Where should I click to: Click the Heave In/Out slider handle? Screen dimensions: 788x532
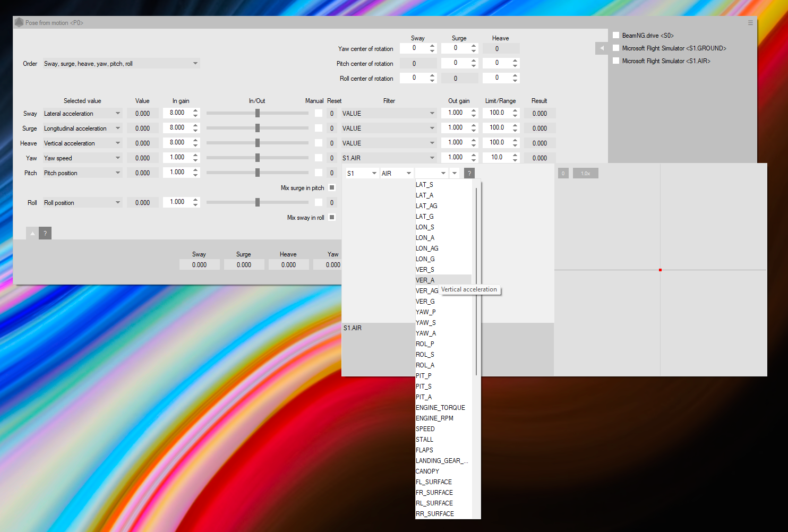258,143
